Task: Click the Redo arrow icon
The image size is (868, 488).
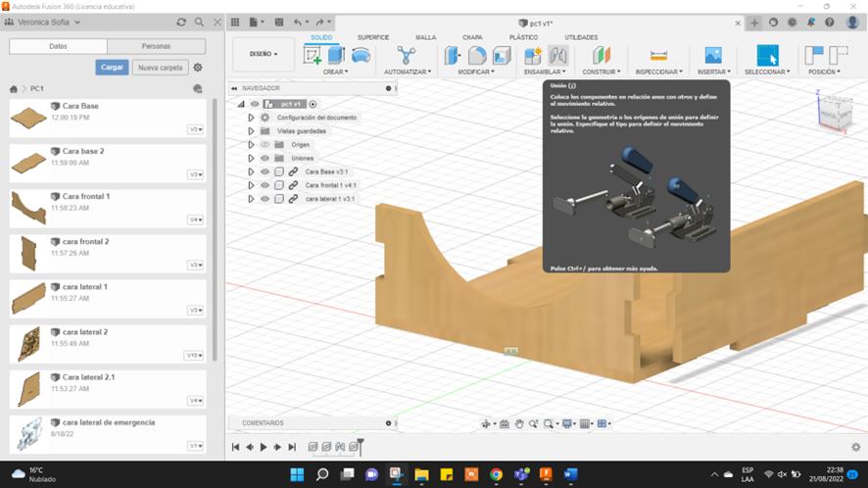Action: coord(319,23)
